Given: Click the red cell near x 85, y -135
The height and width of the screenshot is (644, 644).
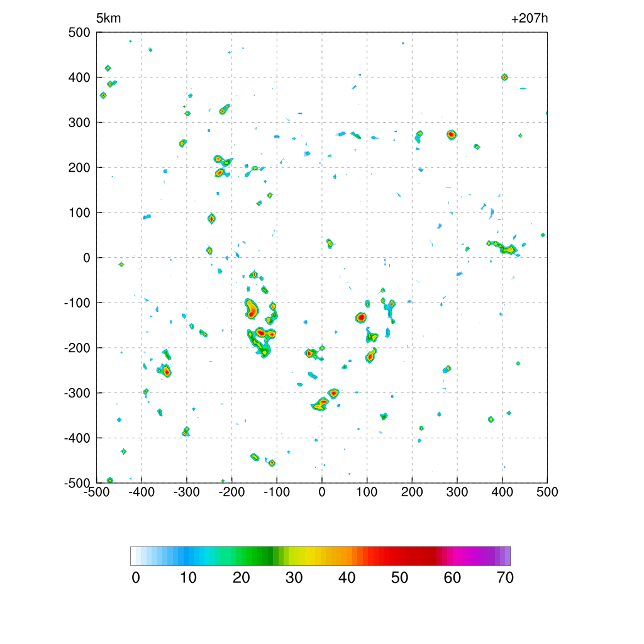Looking at the screenshot, I should coord(360,318).
